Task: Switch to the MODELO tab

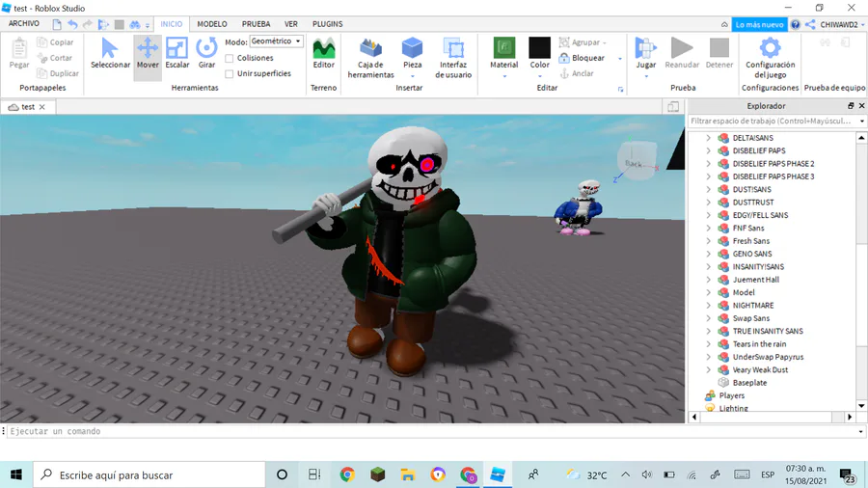Action: click(212, 24)
